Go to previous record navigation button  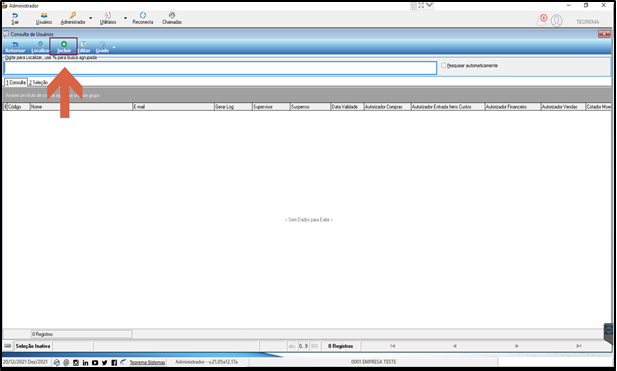pyautogui.click(x=454, y=346)
